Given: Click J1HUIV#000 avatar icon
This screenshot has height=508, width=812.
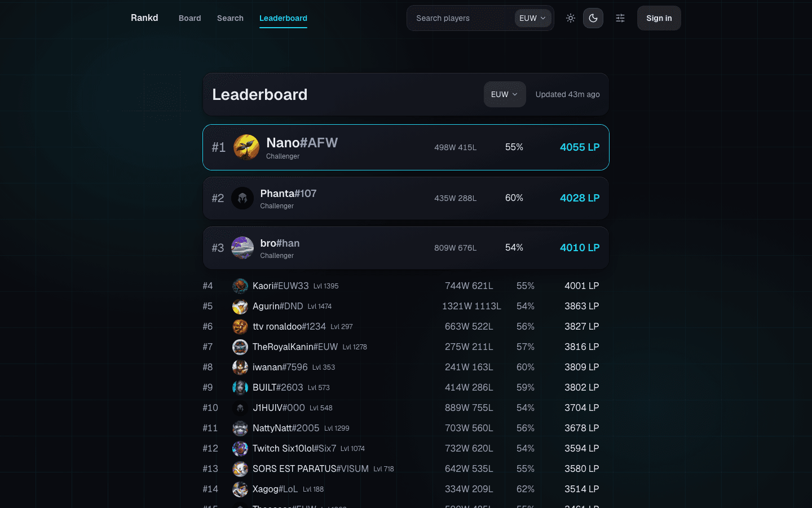Looking at the screenshot, I should tap(240, 408).
